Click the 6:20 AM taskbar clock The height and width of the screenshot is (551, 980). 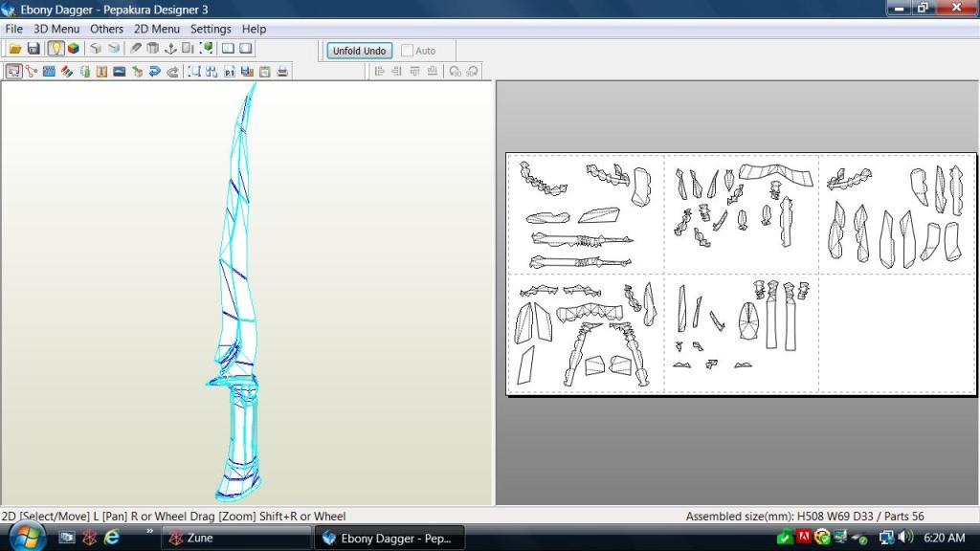(x=944, y=538)
